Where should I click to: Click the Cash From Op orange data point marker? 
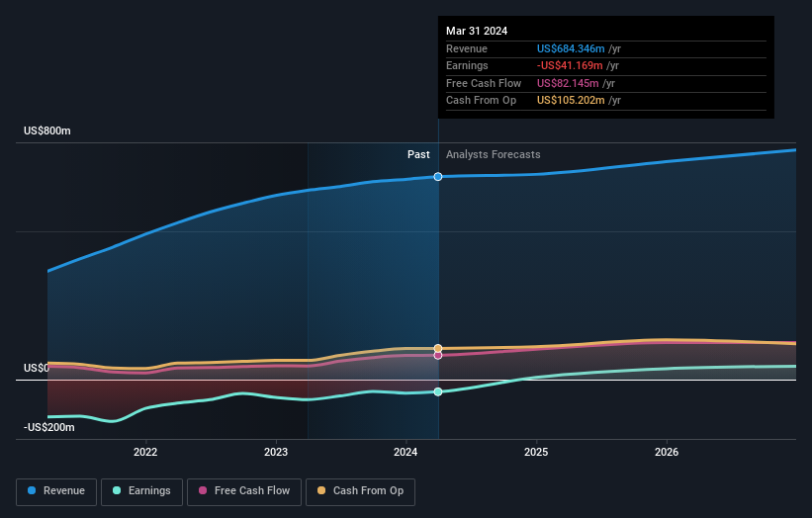pyautogui.click(x=438, y=348)
